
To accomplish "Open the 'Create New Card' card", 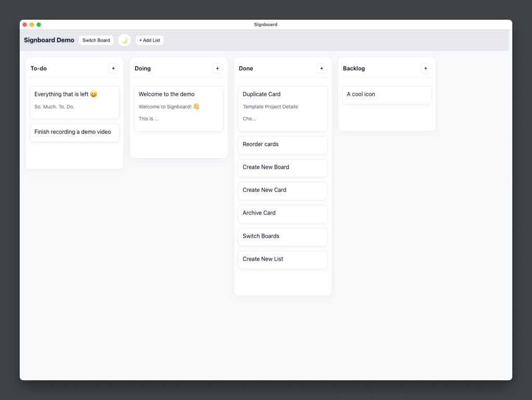I will [283, 191].
